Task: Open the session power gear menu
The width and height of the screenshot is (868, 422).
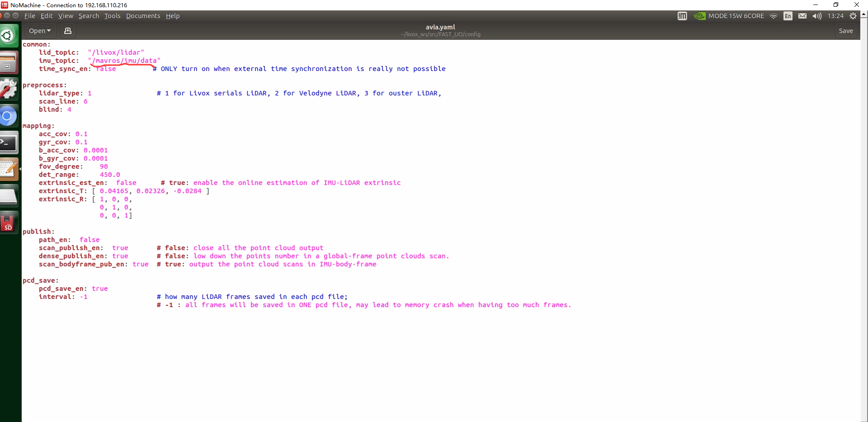Action: [x=853, y=16]
